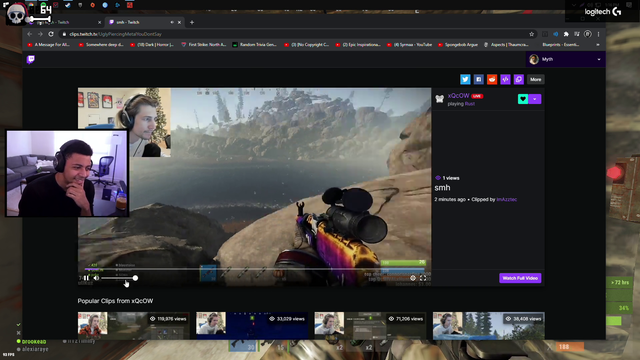
Task: Close the smh - Twitch tab
Action: (x=179, y=22)
